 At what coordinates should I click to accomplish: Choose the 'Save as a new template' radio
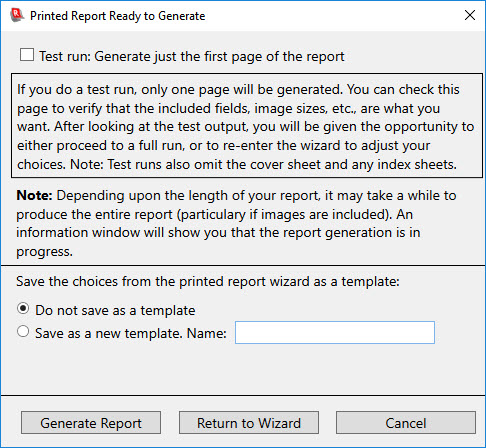coord(23,332)
